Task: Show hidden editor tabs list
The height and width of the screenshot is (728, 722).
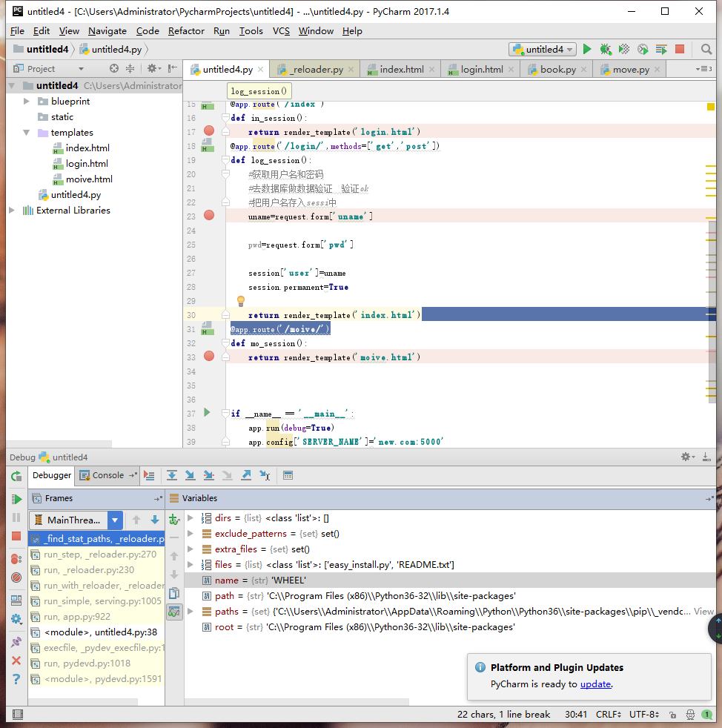Action: [x=703, y=69]
